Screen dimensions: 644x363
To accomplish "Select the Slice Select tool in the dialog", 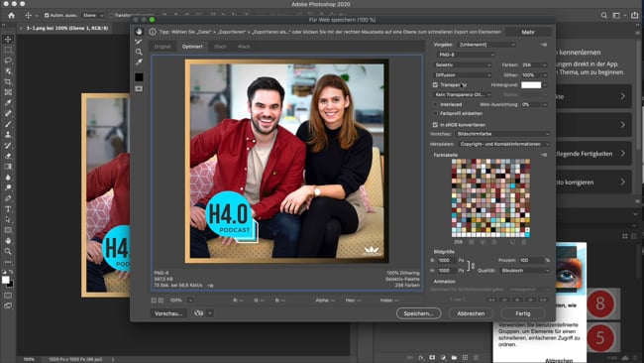I will click(139, 42).
